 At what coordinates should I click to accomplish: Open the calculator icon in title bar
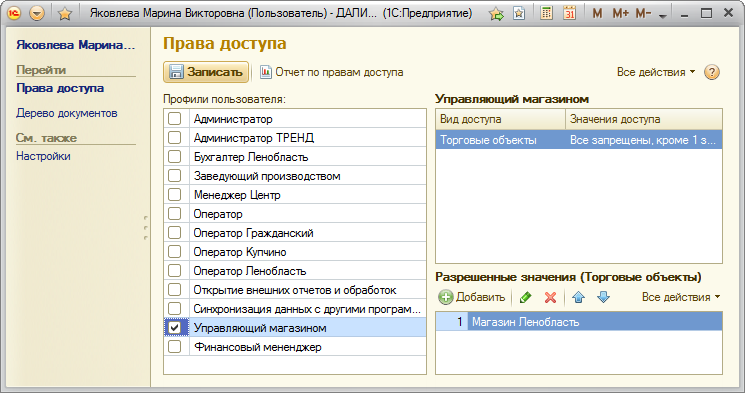546,13
